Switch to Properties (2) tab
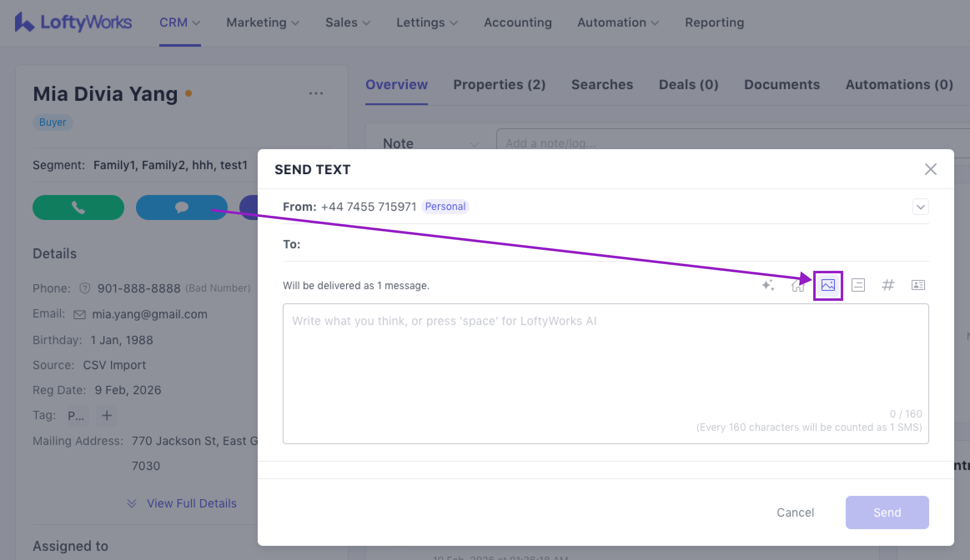This screenshot has height=560, width=970. pyautogui.click(x=499, y=85)
